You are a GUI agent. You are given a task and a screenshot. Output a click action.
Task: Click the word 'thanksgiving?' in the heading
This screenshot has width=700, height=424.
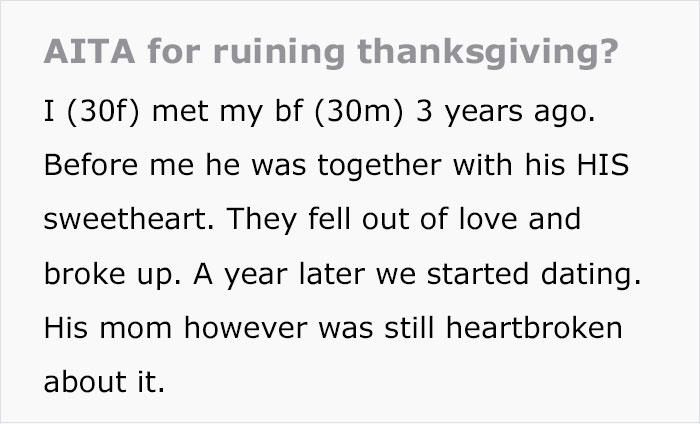pyautogui.click(x=488, y=53)
